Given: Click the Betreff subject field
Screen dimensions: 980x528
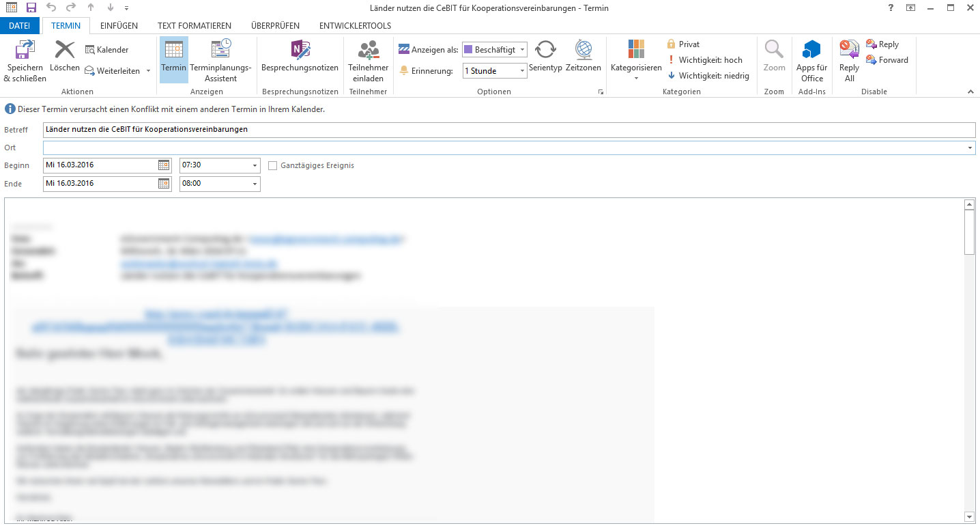Looking at the screenshot, I should [509, 130].
